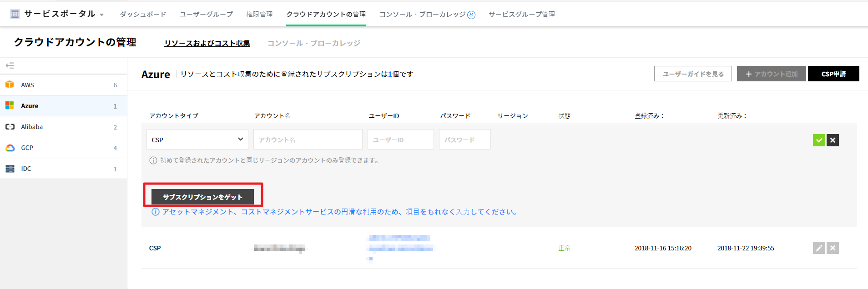
Task: Click the CSP申請 button
Action: 833,74
